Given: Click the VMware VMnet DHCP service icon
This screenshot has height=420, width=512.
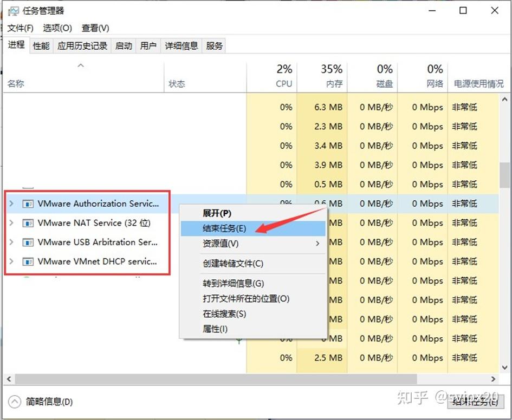Looking at the screenshot, I should (x=28, y=262).
